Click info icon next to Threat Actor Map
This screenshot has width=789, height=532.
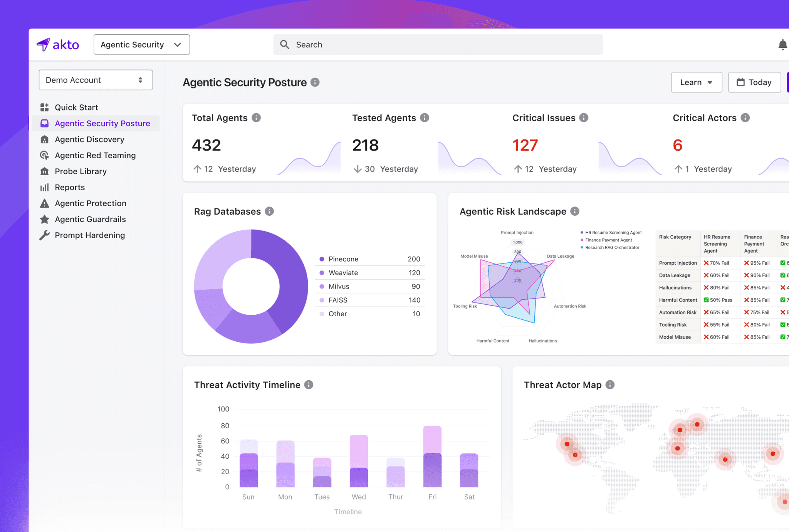pos(610,385)
